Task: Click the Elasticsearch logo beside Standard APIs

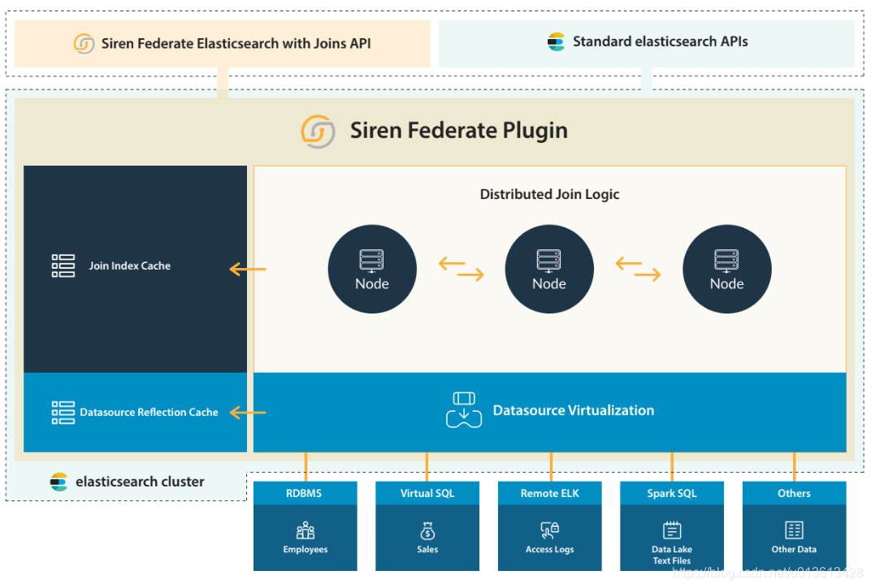Action: 556,41
